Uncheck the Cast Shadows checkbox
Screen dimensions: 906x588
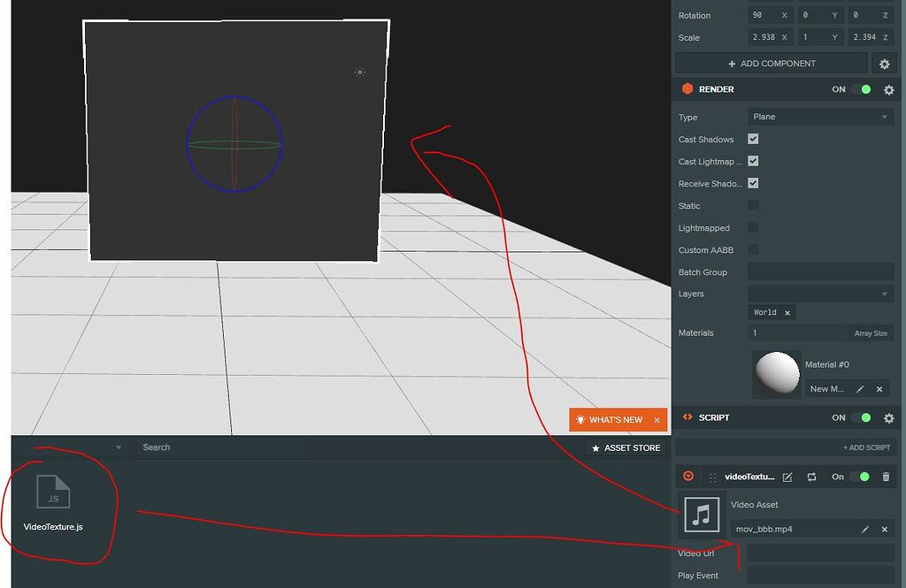[x=753, y=139]
